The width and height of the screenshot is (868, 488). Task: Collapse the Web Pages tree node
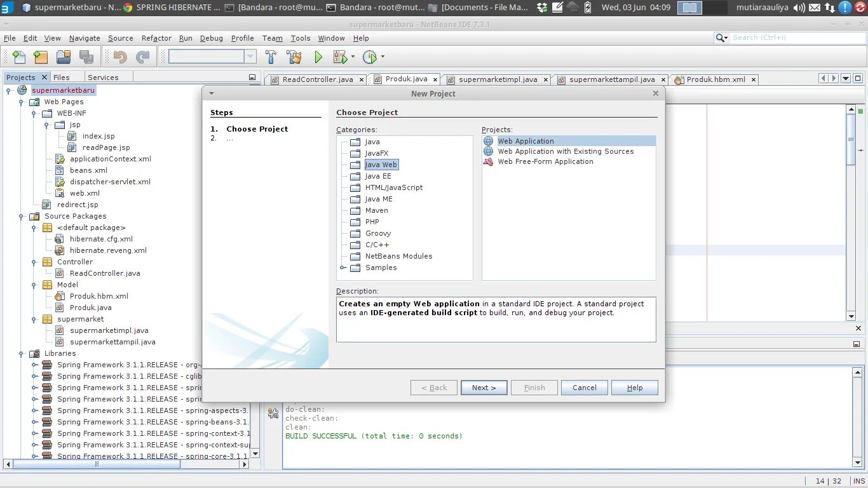(x=22, y=102)
